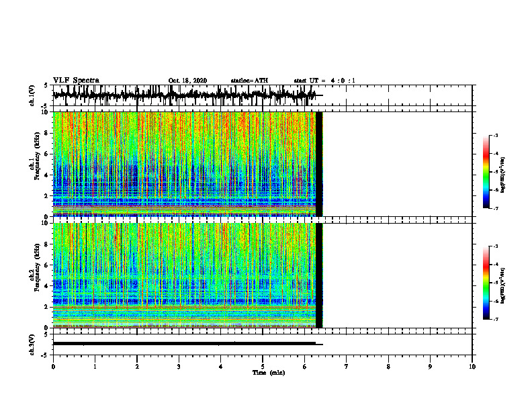Click the "-3" label on ch.1 color bar
The image size is (532, 411).
click(496, 136)
